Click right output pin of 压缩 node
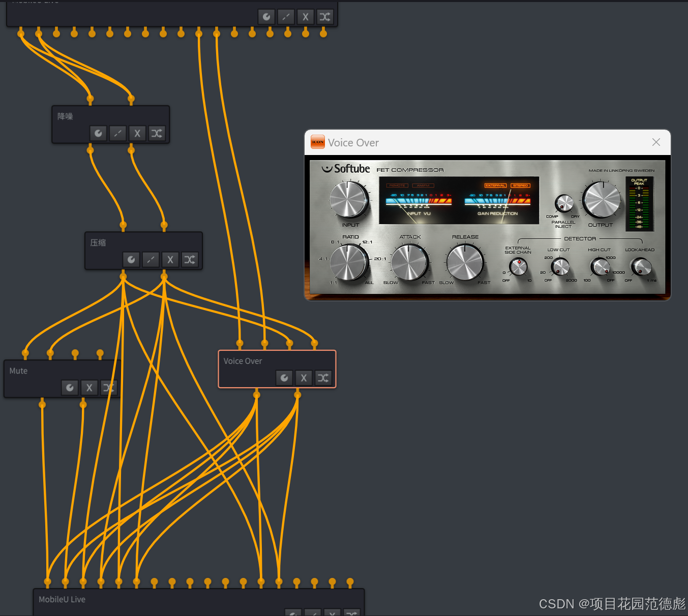Viewport: 688px width, 616px height. (164, 276)
